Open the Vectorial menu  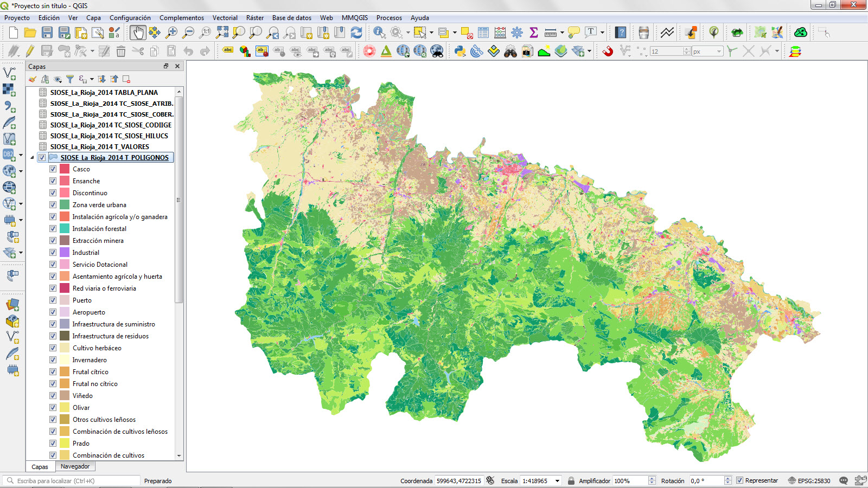(225, 18)
